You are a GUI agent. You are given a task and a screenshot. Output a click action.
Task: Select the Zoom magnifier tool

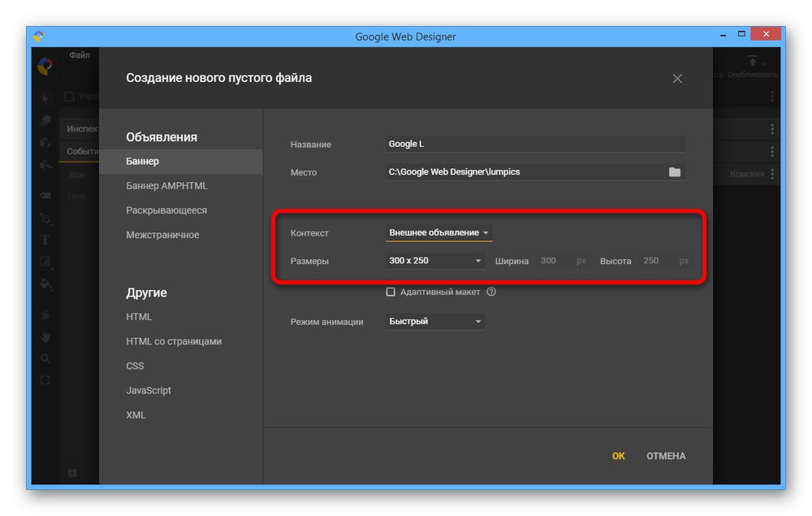[45, 358]
